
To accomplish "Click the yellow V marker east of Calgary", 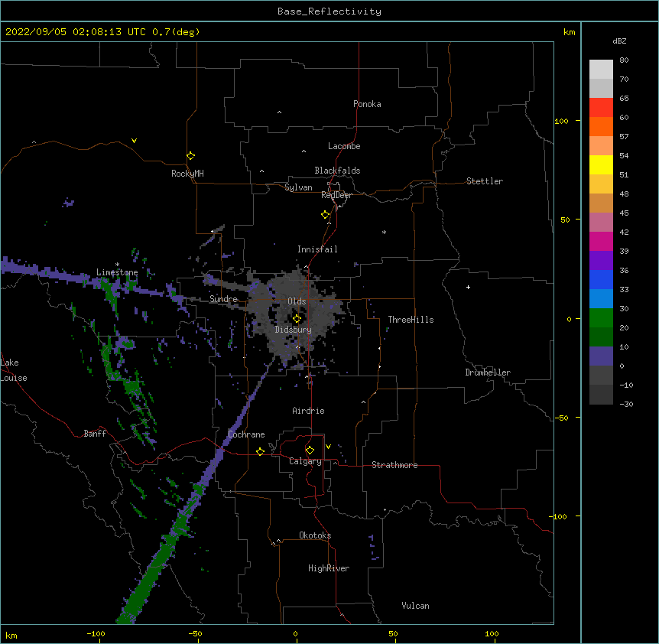I will [x=328, y=447].
